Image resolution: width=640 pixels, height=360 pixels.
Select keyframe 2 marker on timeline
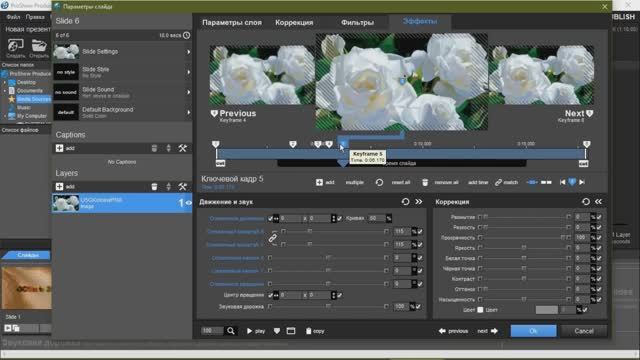click(x=293, y=144)
